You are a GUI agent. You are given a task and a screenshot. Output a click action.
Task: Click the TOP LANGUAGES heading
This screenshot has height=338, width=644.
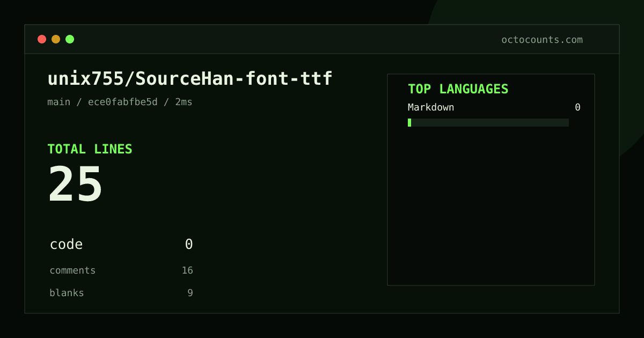(x=458, y=89)
